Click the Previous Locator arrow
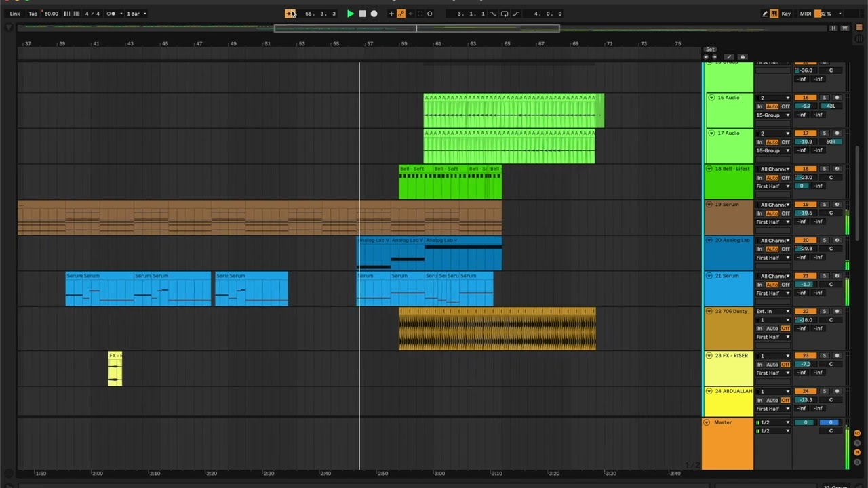Viewport: 868px width, 488px height. tap(706, 57)
